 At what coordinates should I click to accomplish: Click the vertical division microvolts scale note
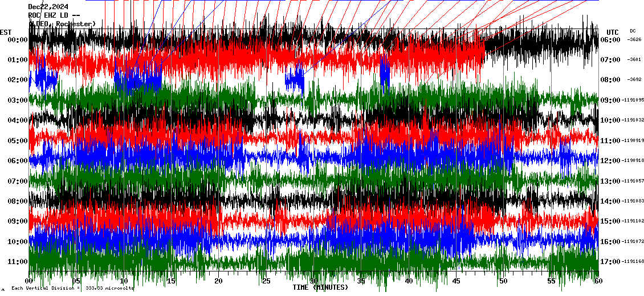71,288
